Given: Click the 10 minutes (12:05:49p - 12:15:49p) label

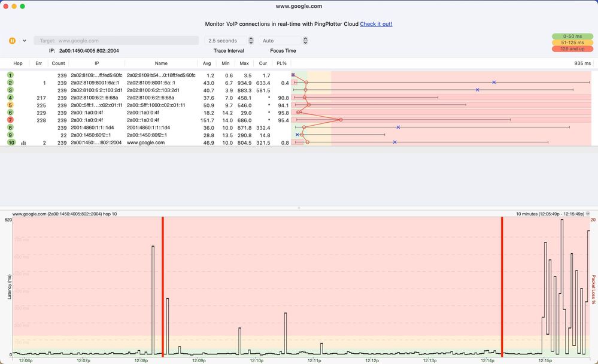Looking at the screenshot, I should pyautogui.click(x=550, y=214).
